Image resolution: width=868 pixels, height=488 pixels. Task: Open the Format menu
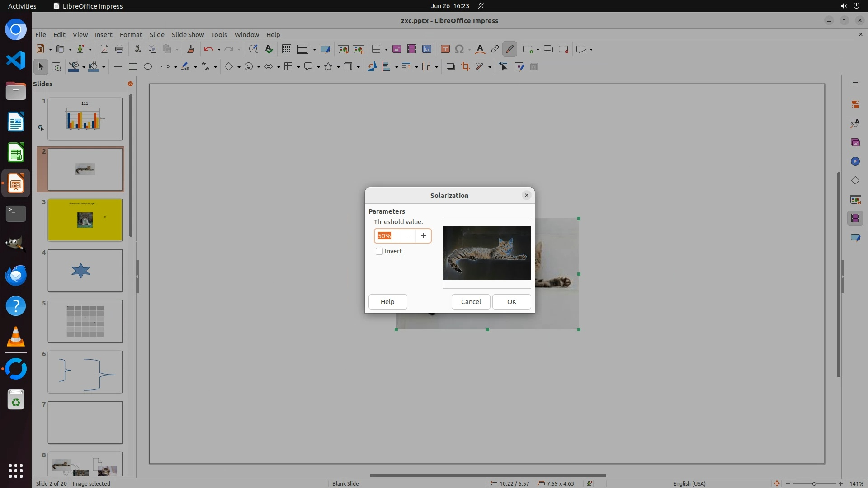point(131,34)
